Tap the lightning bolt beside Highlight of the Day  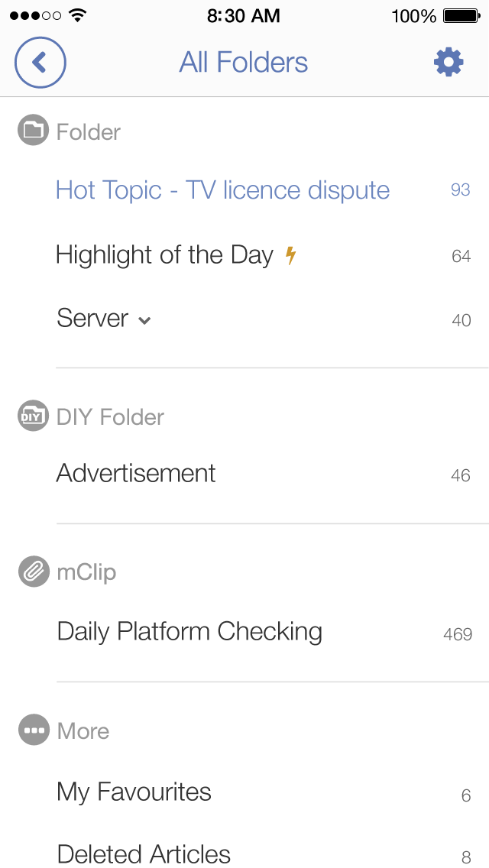290,255
